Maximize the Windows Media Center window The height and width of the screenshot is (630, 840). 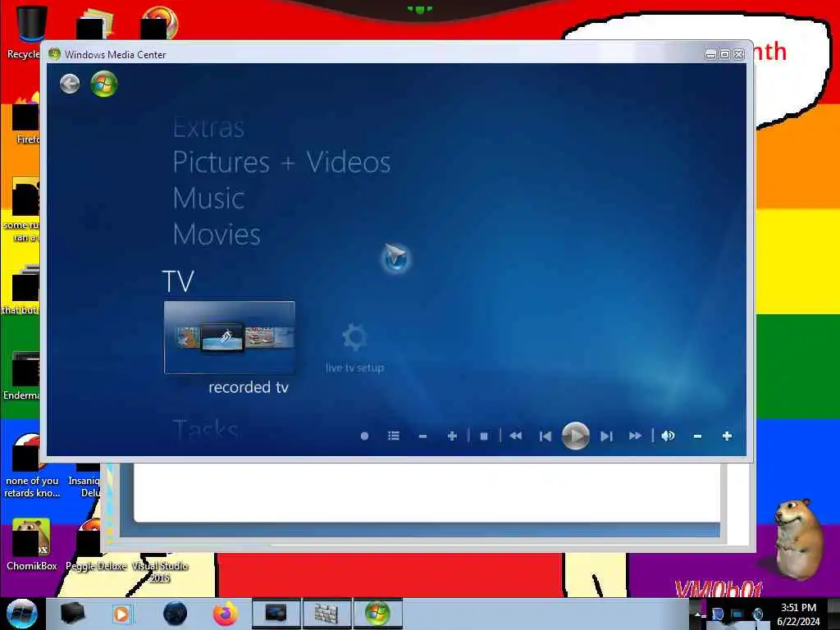click(x=724, y=55)
